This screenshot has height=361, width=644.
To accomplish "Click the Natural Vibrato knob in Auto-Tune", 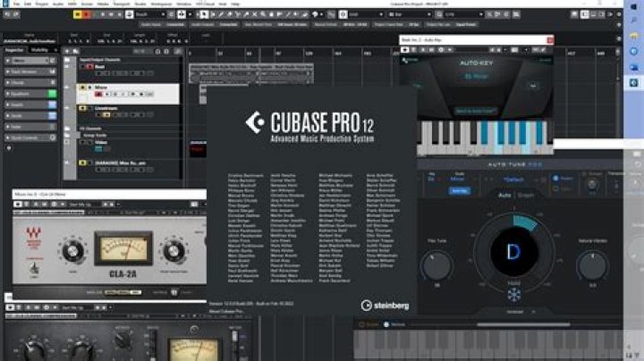I will [592, 266].
